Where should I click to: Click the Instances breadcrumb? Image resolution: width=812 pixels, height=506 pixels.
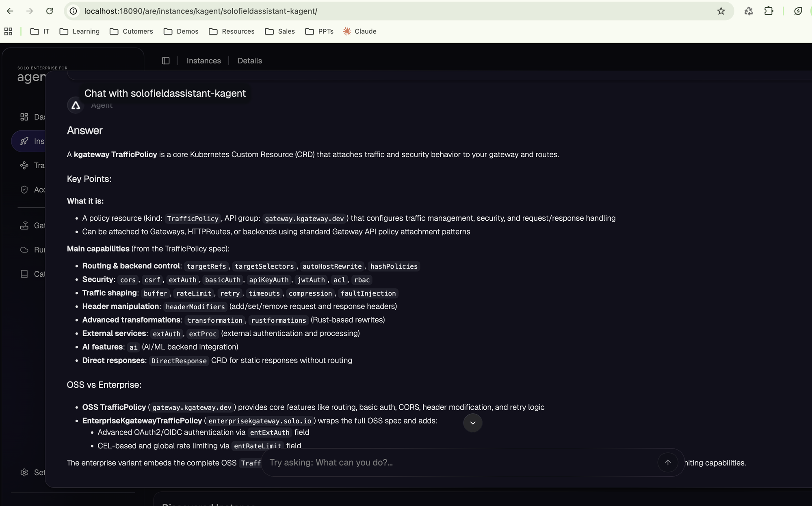204,61
